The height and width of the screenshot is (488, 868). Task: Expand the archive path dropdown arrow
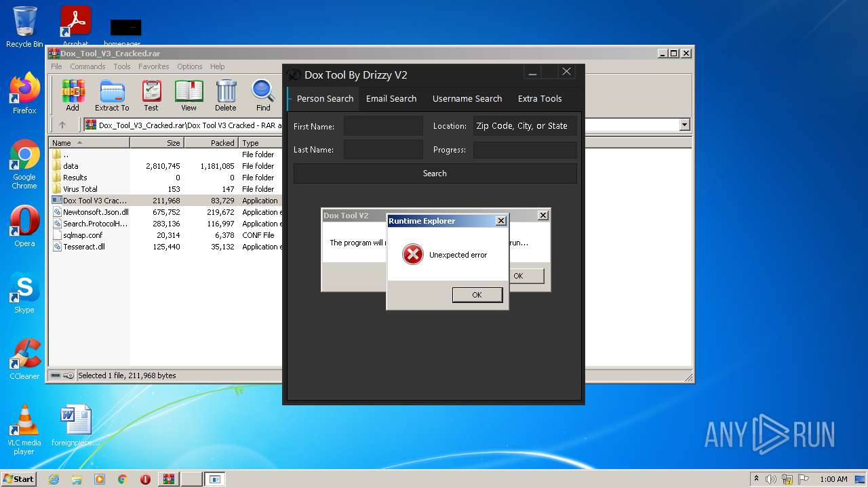coord(684,125)
